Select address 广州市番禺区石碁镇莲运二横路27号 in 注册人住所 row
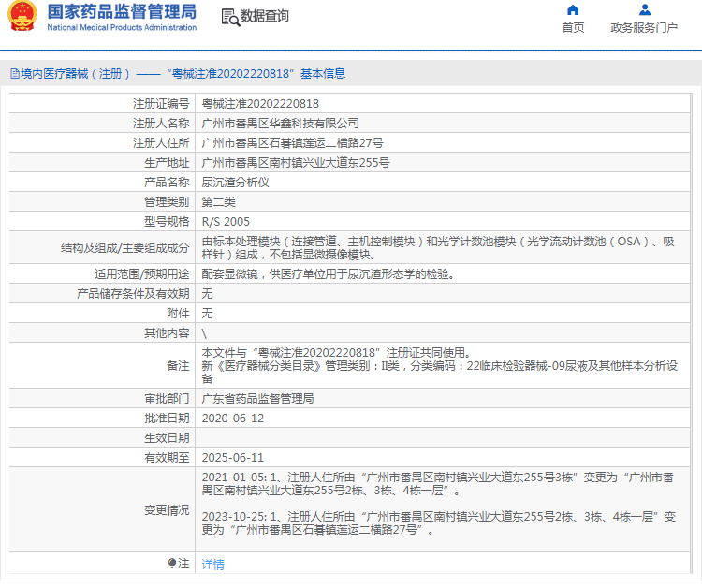This screenshot has height=588, width=702. click(292, 143)
